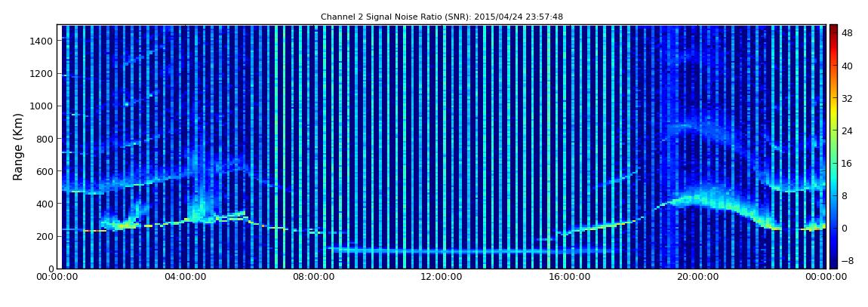Image resolution: width=868 pixels, height=307 pixels.
Task: Click the 20:00:00 time axis label
Action: (697, 277)
